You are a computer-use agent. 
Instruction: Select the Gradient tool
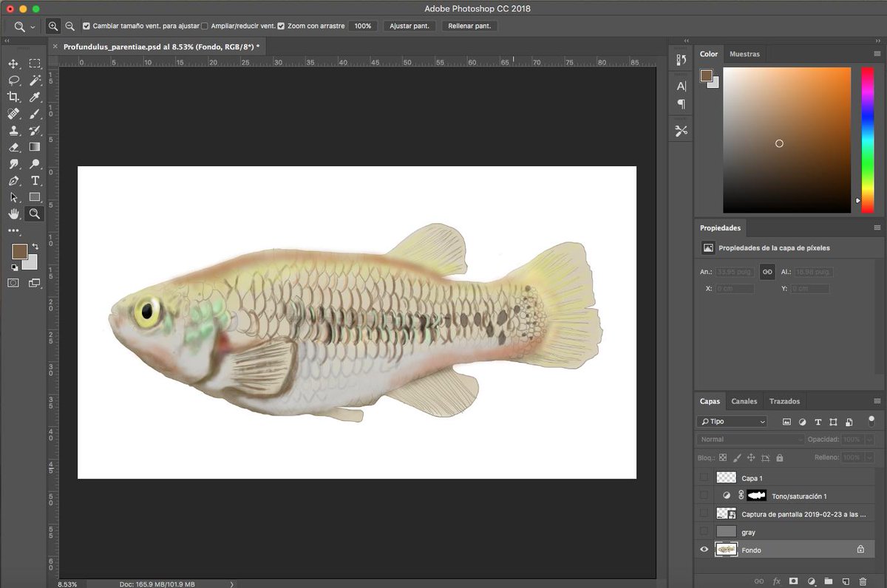point(35,147)
